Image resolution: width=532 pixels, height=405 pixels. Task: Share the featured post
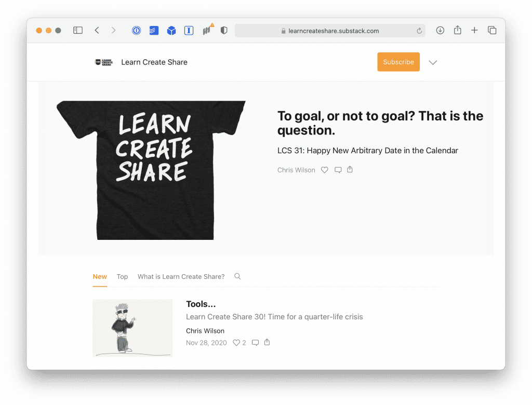(x=350, y=169)
